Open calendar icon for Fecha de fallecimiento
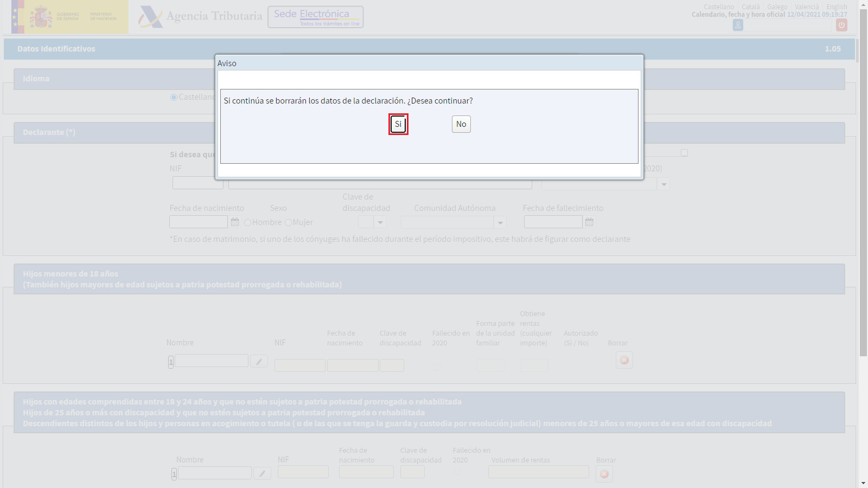This screenshot has width=868, height=488. coord(589,222)
